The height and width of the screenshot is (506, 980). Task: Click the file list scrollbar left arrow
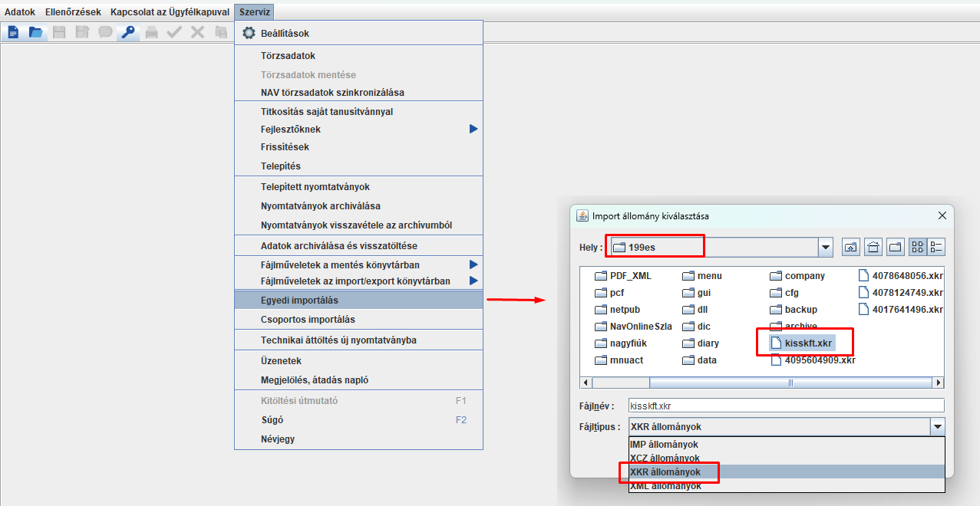(x=587, y=383)
